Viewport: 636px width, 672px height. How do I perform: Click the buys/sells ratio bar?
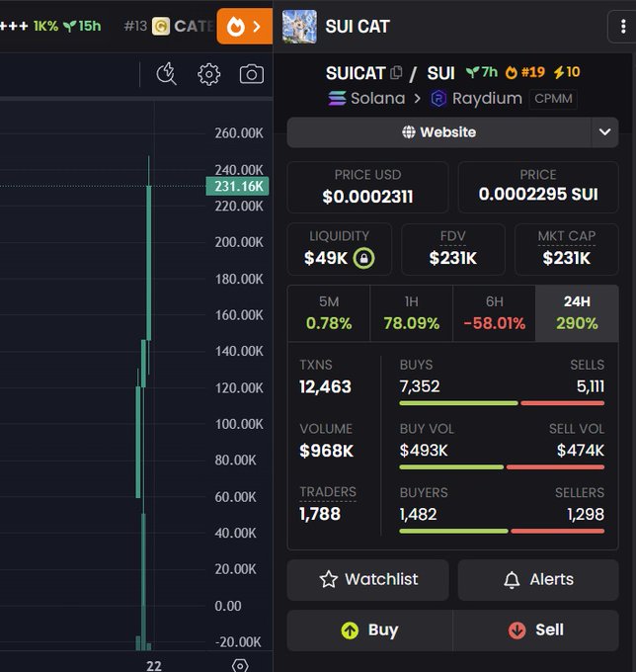tap(502, 403)
